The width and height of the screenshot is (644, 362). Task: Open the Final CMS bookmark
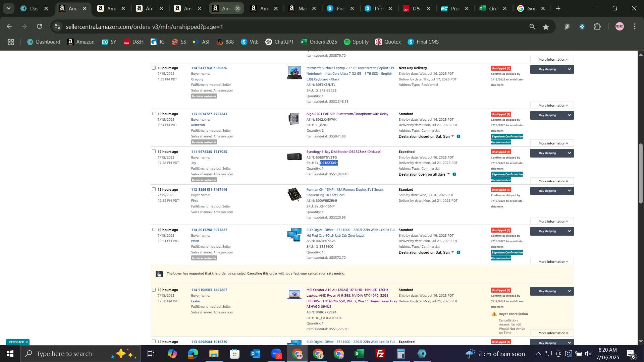[423, 42]
